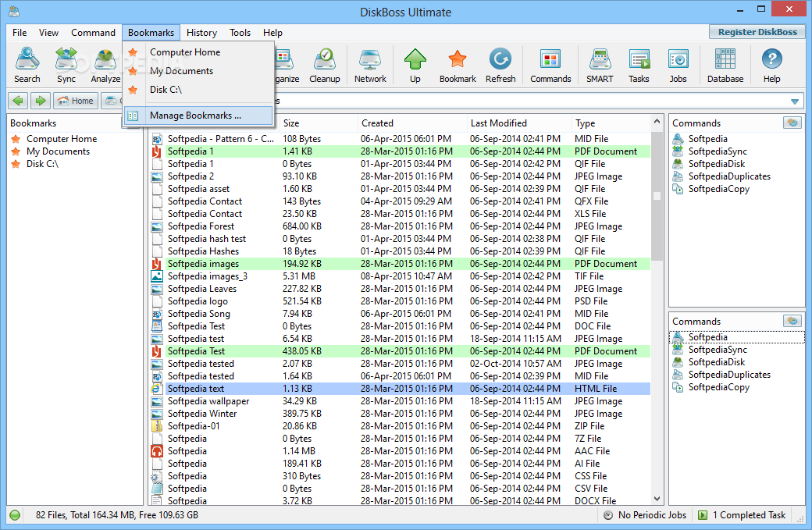812x530 pixels.
Task: Select Disk C:\ in Bookmarks side panel
Action: 42,164
